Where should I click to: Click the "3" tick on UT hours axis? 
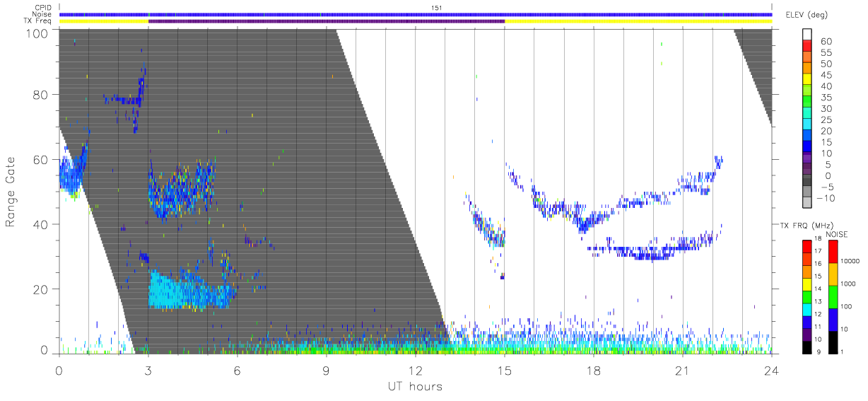tap(148, 371)
